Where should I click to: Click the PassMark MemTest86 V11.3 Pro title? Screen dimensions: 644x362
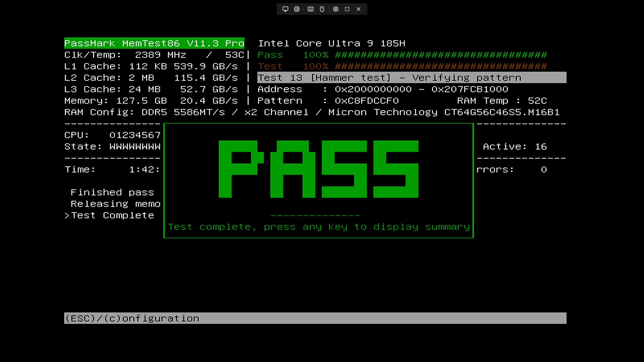154,43
